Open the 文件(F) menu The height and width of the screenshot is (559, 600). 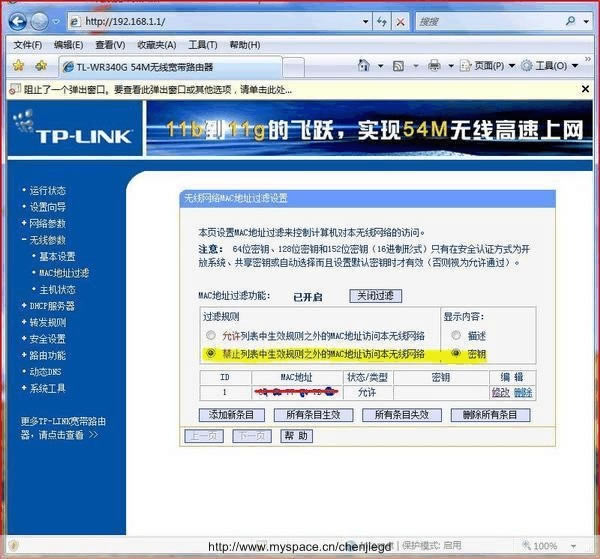28,45
